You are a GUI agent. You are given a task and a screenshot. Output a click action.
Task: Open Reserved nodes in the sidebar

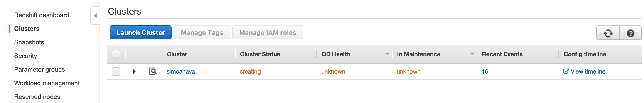pyautogui.click(x=37, y=97)
